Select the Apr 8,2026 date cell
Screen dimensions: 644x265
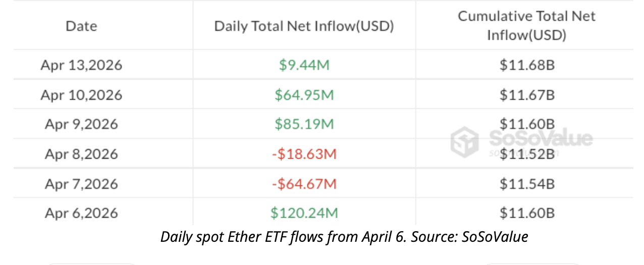[81, 154]
